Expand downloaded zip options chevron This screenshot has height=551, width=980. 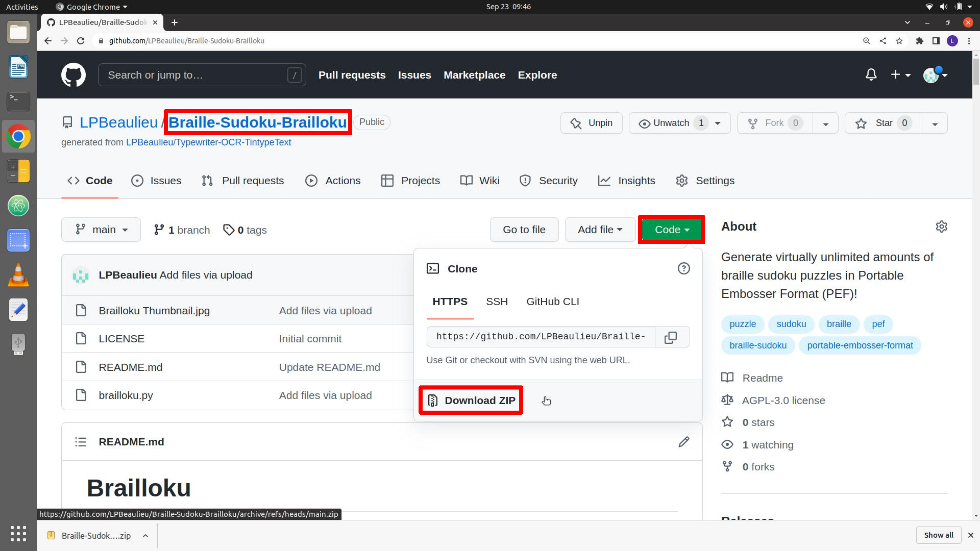[x=145, y=535]
